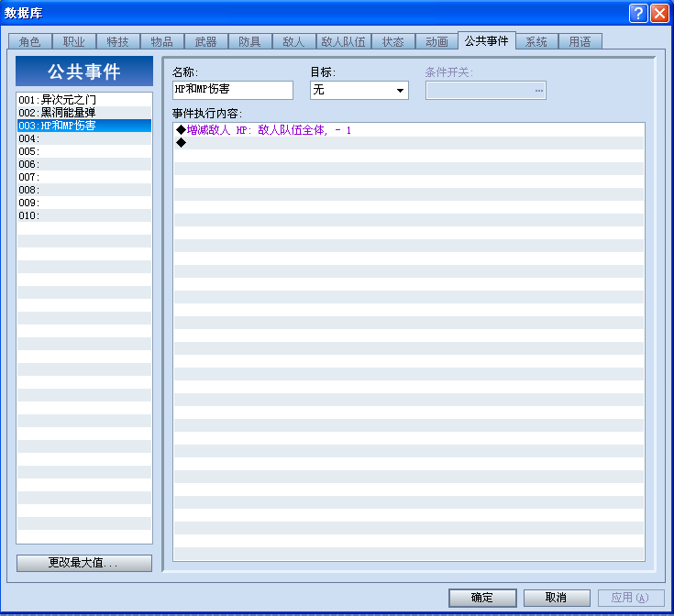Click the 名称 input field
The image size is (674, 616).
(233, 90)
